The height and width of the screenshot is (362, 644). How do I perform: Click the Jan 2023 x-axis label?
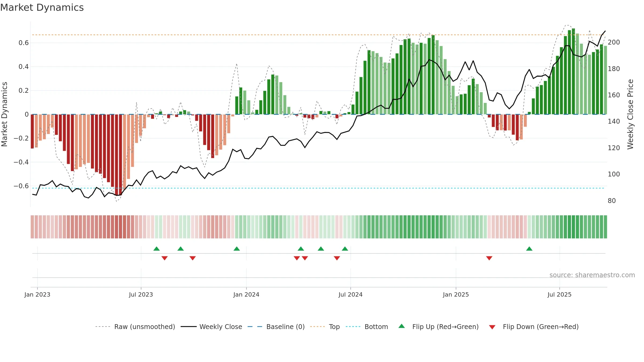[x=37, y=294]
